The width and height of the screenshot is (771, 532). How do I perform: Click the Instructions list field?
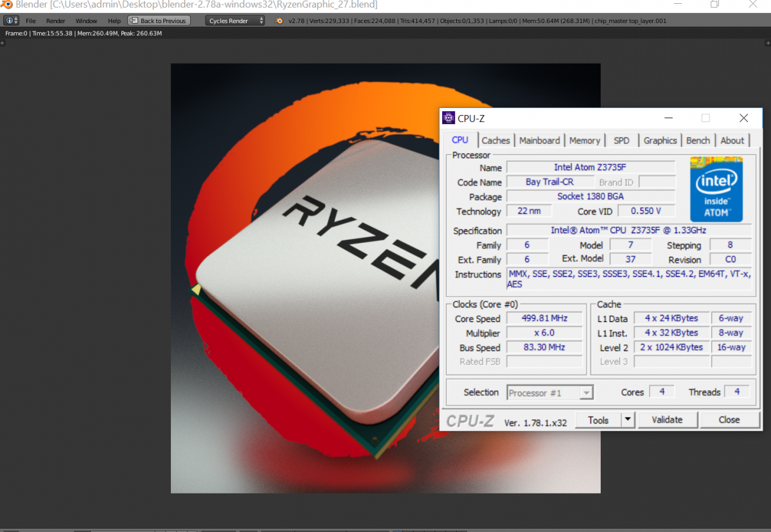pyautogui.click(x=629, y=279)
